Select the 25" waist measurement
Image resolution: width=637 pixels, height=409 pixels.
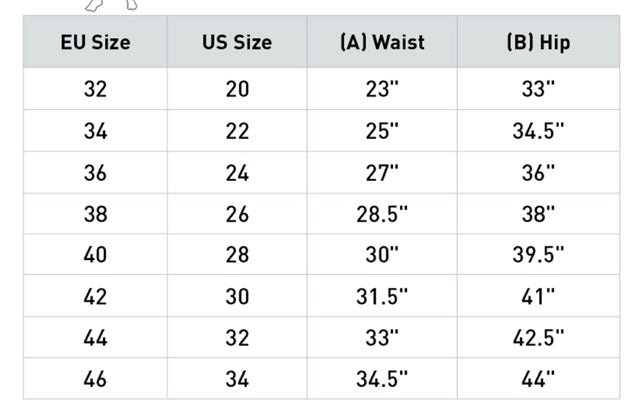pyautogui.click(x=381, y=131)
